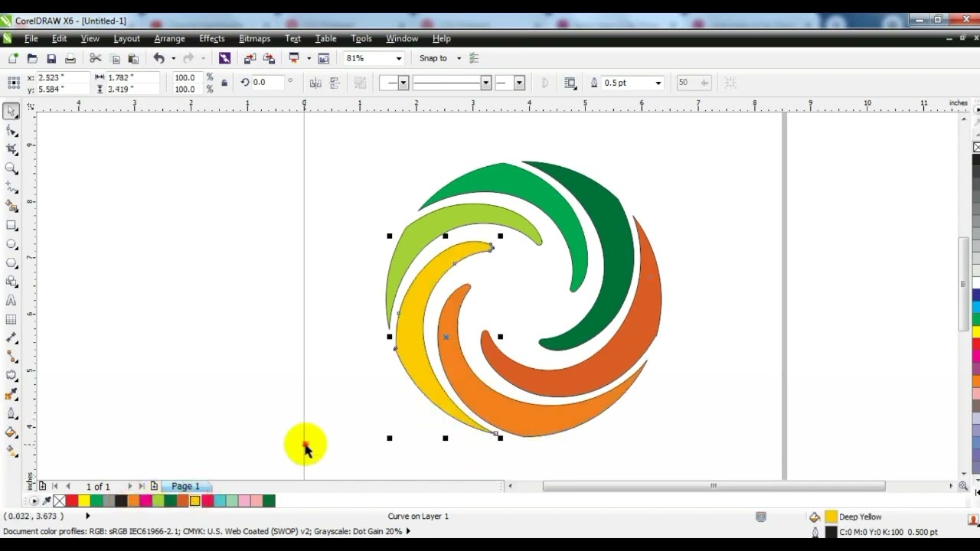Select the Connector tool
Screen dimensions: 980x551
(11, 357)
